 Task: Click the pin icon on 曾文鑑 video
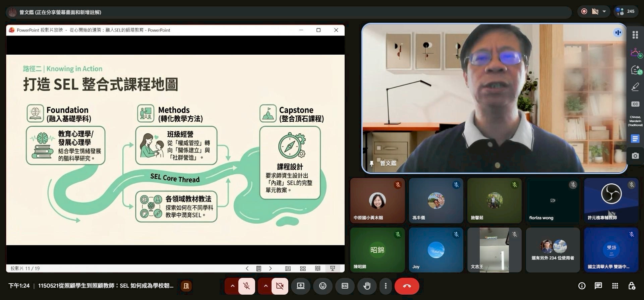[371, 163]
